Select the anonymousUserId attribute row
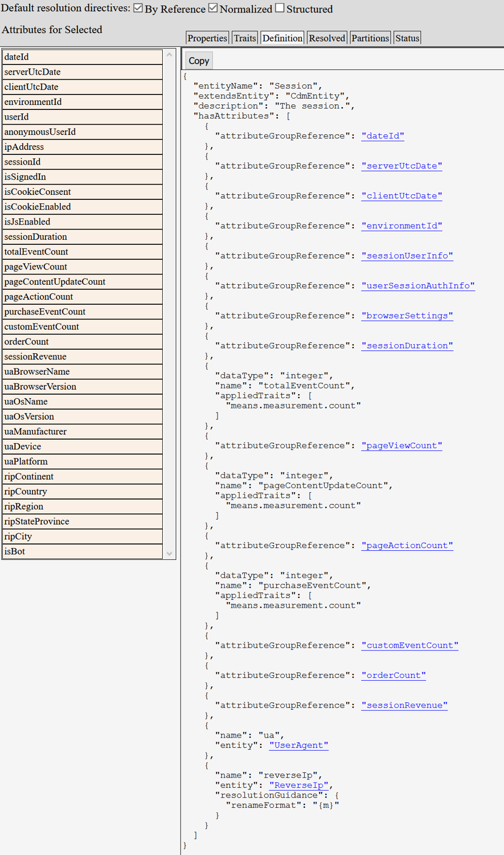504x855 pixels. point(83,132)
